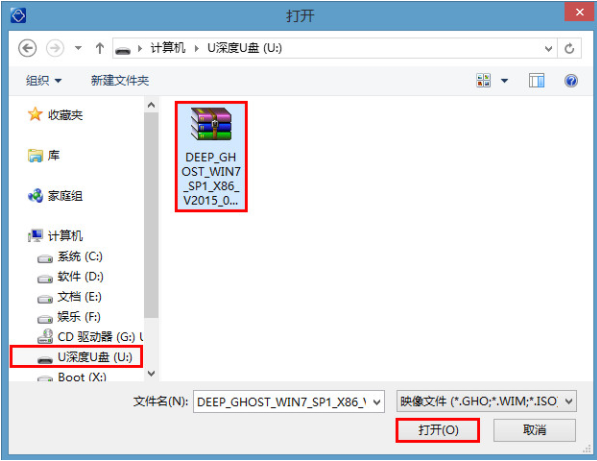The height and width of the screenshot is (461, 597).
Task: Open the 组织 menu
Action: [43, 81]
